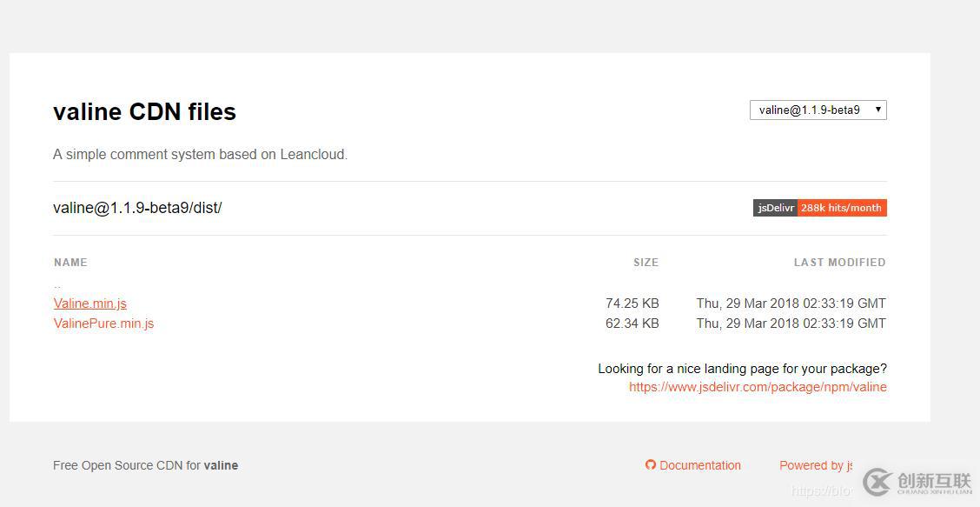Open the Valine.min.js file link
The width and height of the screenshot is (980, 507).
click(x=90, y=304)
